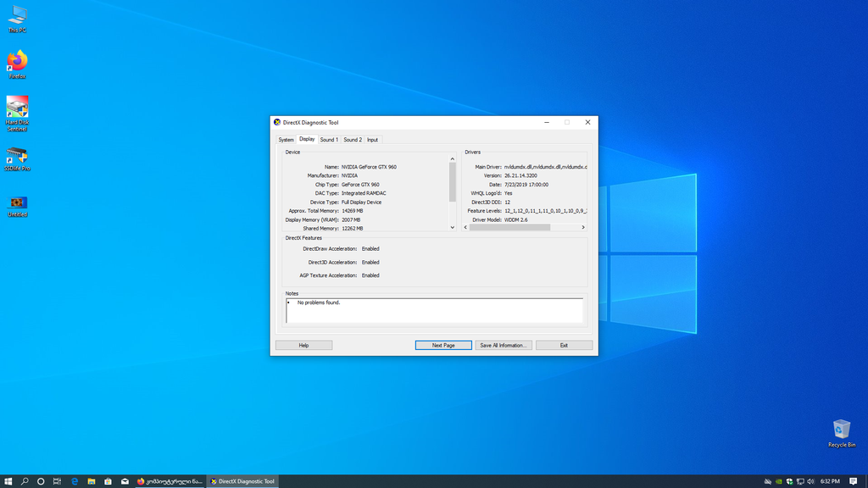Screen dimensions: 868x488
Task: Click the volume speaker tray icon
Action: point(810,481)
